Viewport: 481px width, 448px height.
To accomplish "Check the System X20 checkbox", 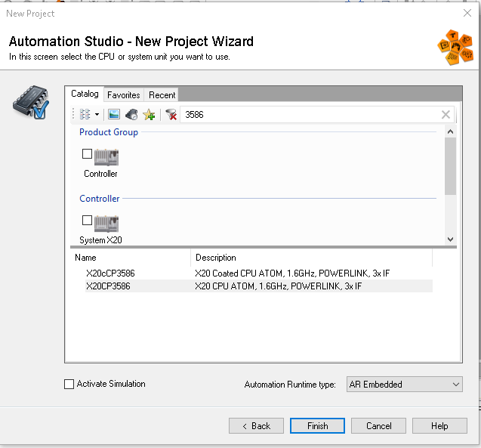I will 87,220.
